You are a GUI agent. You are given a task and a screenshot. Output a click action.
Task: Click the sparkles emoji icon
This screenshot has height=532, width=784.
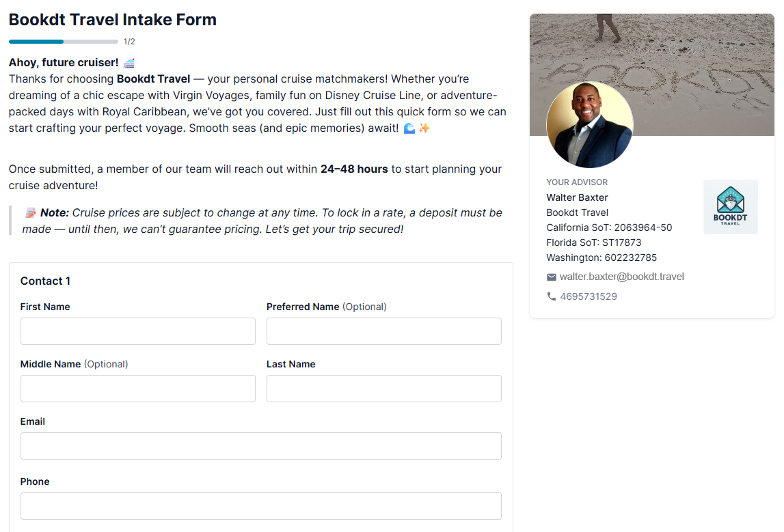424,128
